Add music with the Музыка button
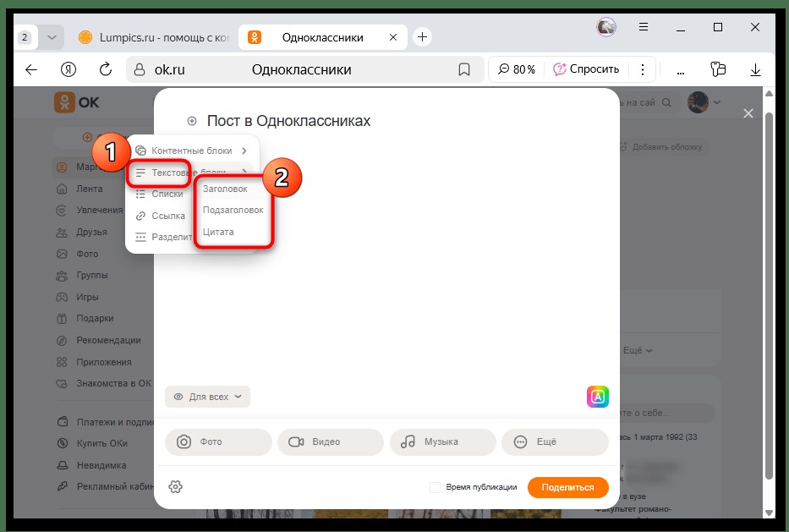The width and height of the screenshot is (789, 532). coord(443,442)
